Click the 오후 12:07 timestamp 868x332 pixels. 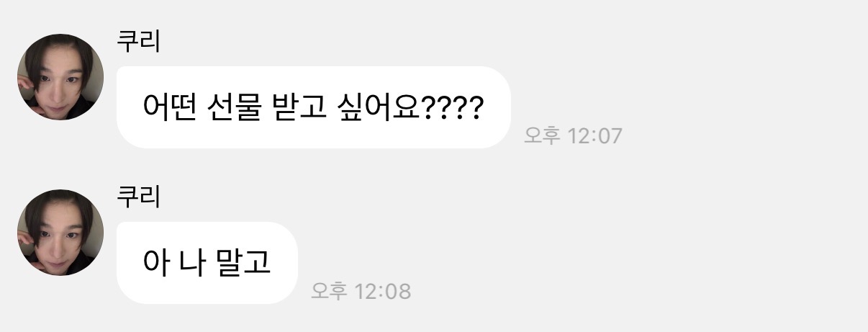(x=572, y=135)
